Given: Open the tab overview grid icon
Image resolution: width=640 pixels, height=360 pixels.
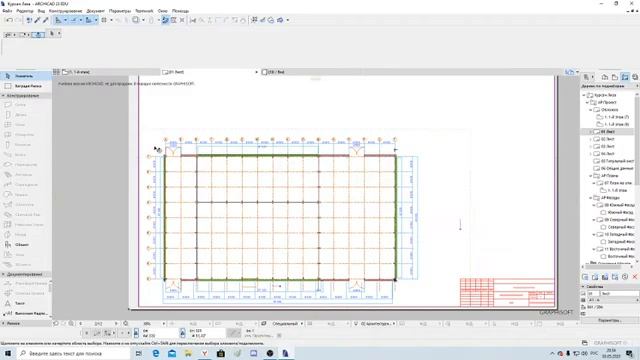Looking at the screenshot, I should coord(56,72).
